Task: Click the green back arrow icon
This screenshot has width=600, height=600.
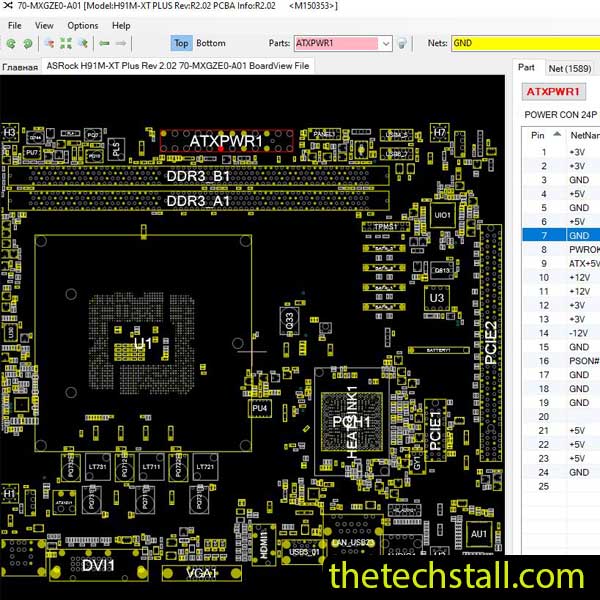Action: tap(104, 43)
